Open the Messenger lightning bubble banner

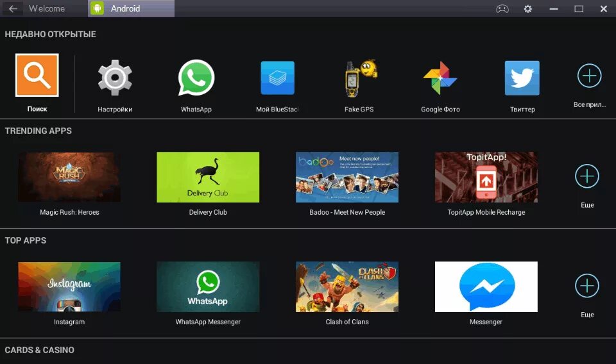486,286
